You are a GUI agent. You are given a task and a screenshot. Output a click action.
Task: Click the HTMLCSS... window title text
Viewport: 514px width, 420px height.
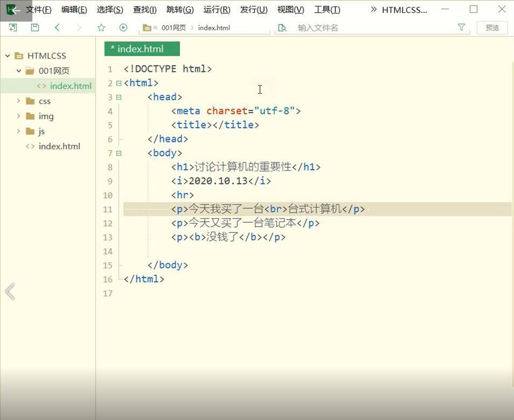(405, 10)
